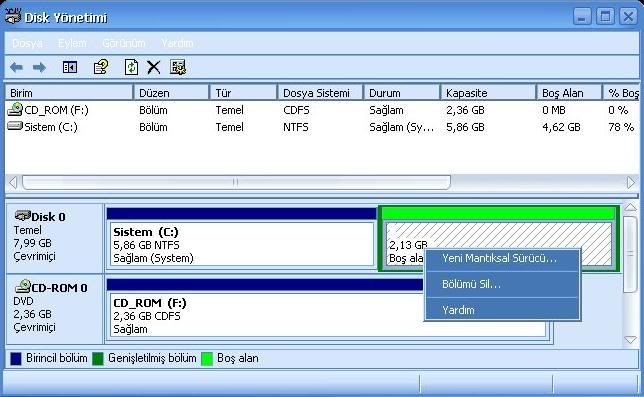
Task: Click the Boş alan bright green legend swatch
Action: [x=207, y=358]
